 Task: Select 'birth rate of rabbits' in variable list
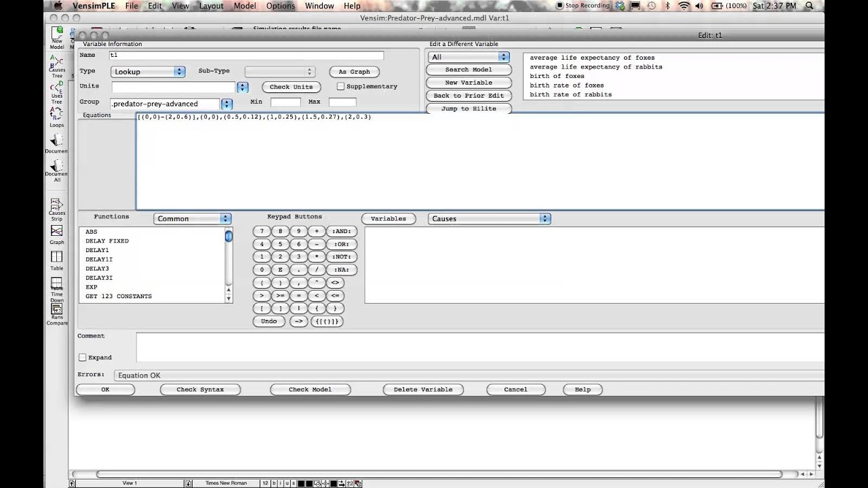click(x=570, y=94)
